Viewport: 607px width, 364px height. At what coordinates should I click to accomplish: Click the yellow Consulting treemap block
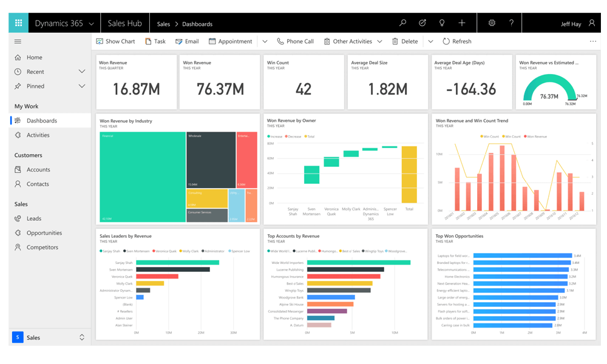(207, 198)
